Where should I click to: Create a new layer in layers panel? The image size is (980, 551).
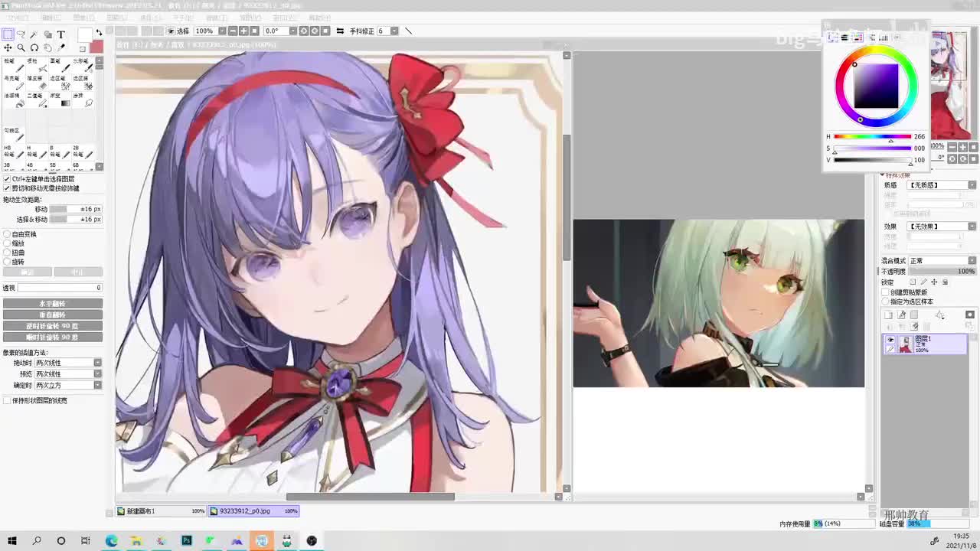click(888, 315)
